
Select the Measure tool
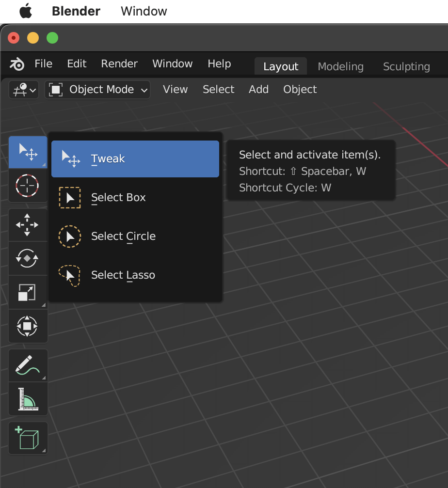click(28, 399)
